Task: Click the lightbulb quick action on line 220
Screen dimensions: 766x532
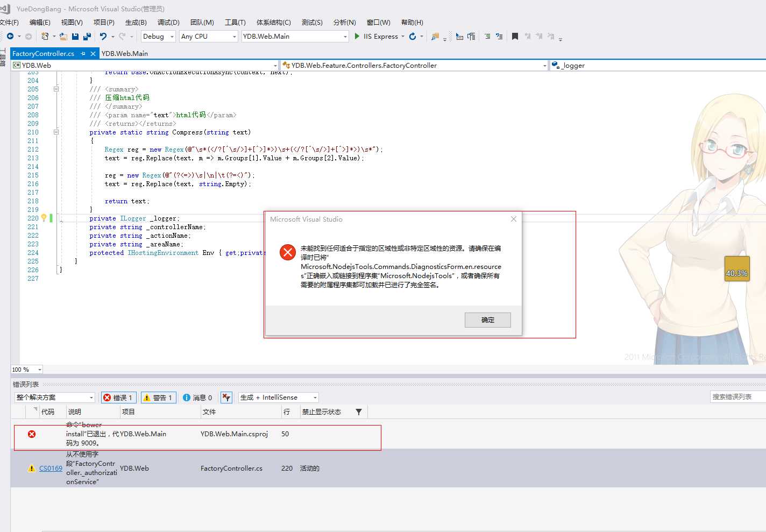Action: (44, 218)
